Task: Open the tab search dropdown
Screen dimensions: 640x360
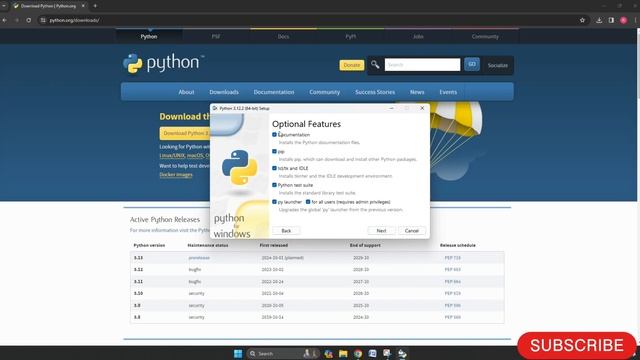Action: tap(4, 6)
